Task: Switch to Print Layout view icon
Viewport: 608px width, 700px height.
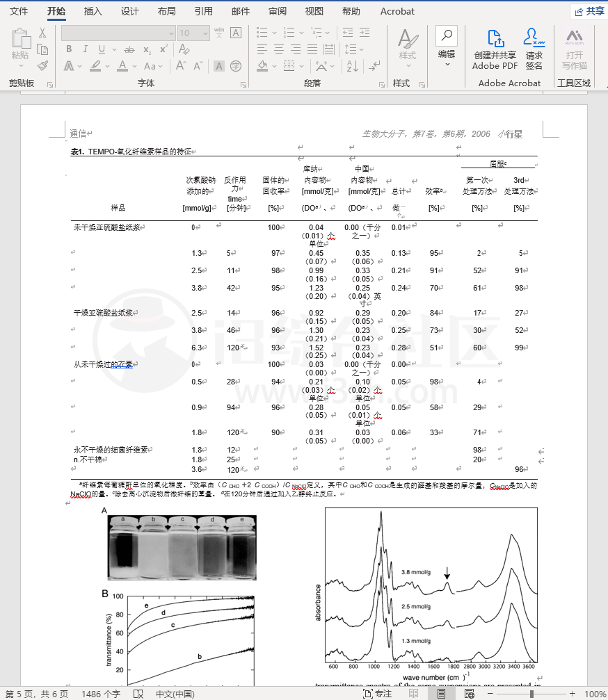Action: pyautogui.click(x=441, y=694)
